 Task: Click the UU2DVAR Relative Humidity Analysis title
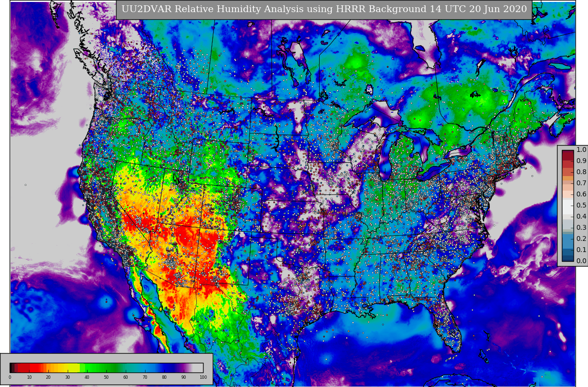[324, 9]
